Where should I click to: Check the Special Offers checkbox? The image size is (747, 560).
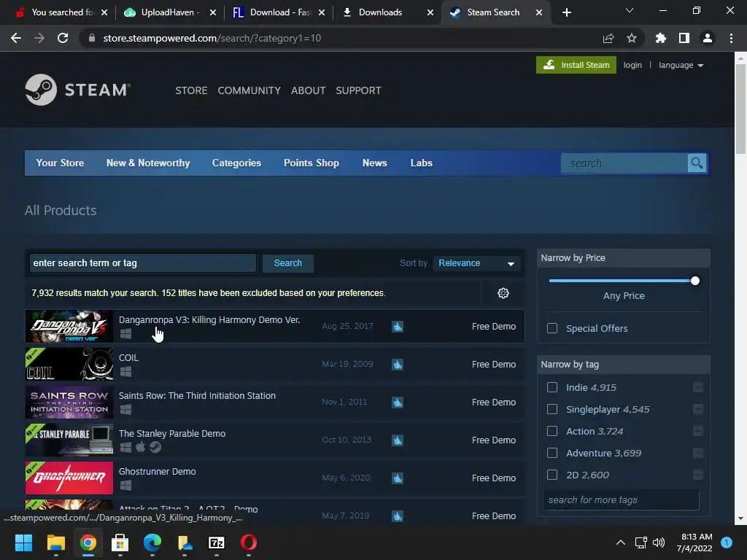click(552, 328)
